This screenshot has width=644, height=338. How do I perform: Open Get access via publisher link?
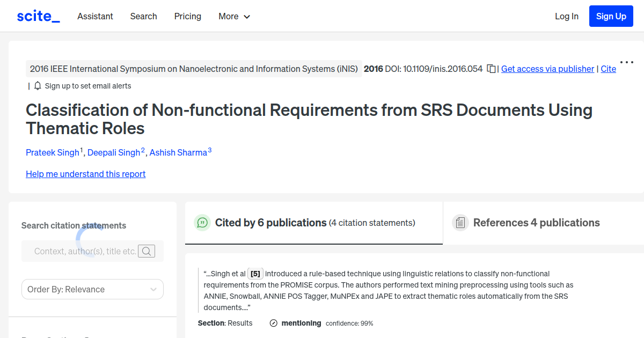coord(547,69)
